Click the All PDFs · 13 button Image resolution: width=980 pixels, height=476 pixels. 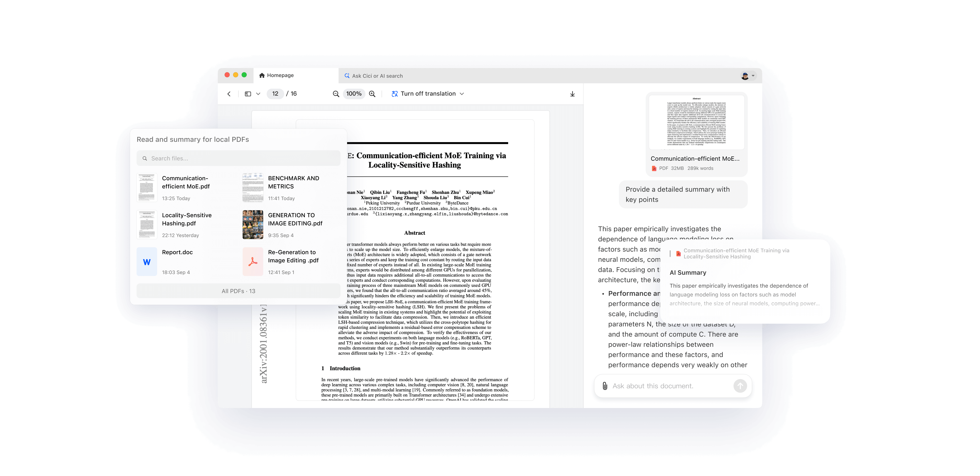click(x=238, y=291)
